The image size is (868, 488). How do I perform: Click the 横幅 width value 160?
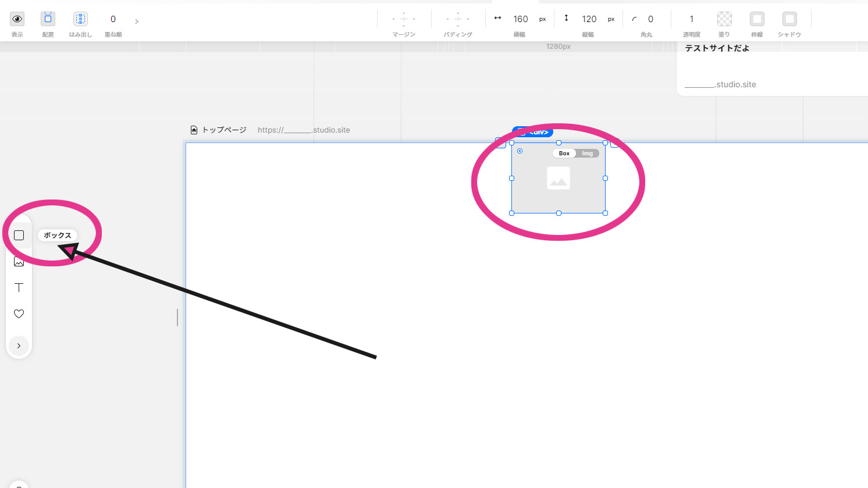coord(521,19)
